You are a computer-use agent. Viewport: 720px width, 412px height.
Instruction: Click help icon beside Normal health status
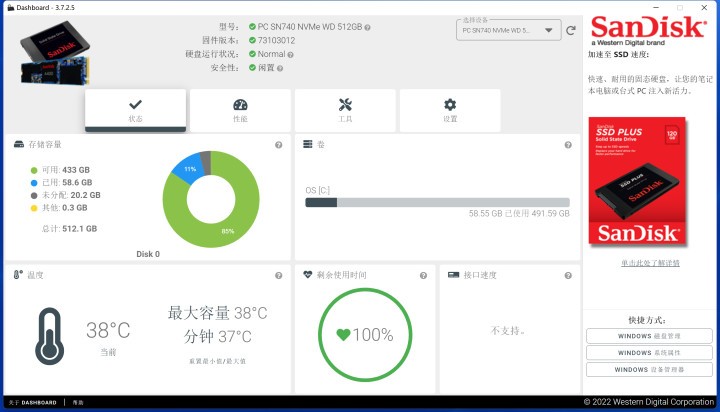click(x=290, y=55)
